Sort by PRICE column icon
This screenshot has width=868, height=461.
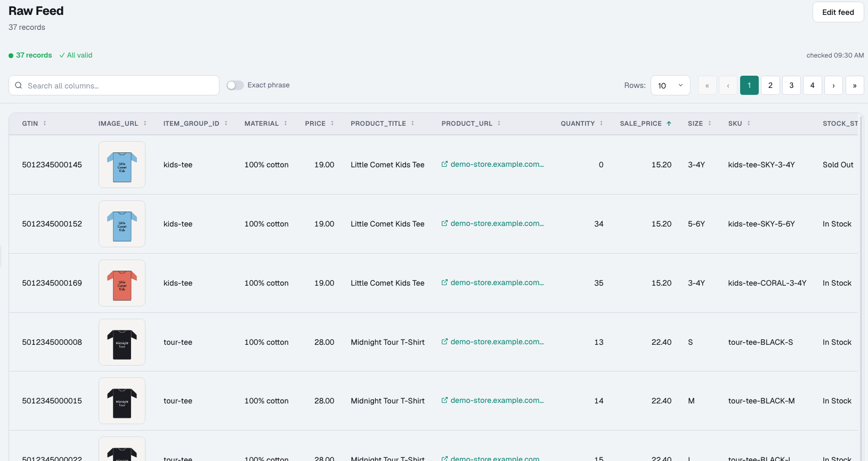coord(332,123)
